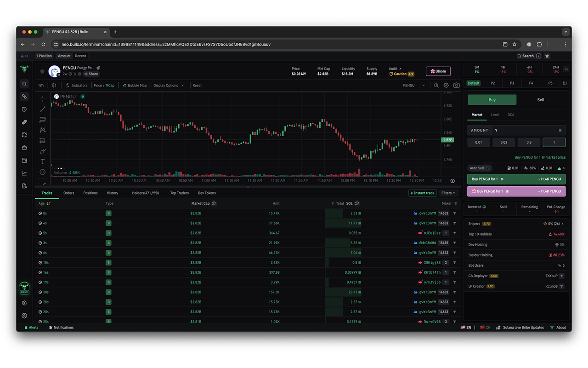Open the candlestick chart style icon
Viewport: 588px width, 368px height.
click(x=54, y=85)
